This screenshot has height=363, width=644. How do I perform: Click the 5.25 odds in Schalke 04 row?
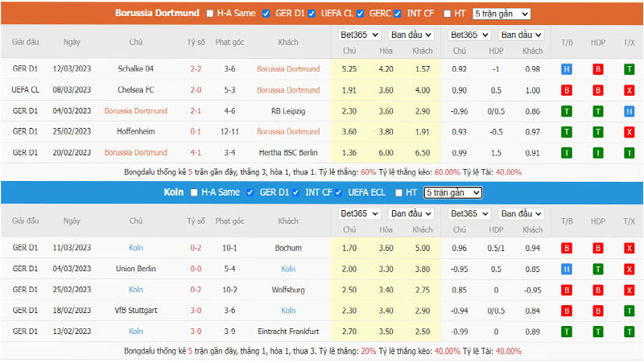[349, 69]
